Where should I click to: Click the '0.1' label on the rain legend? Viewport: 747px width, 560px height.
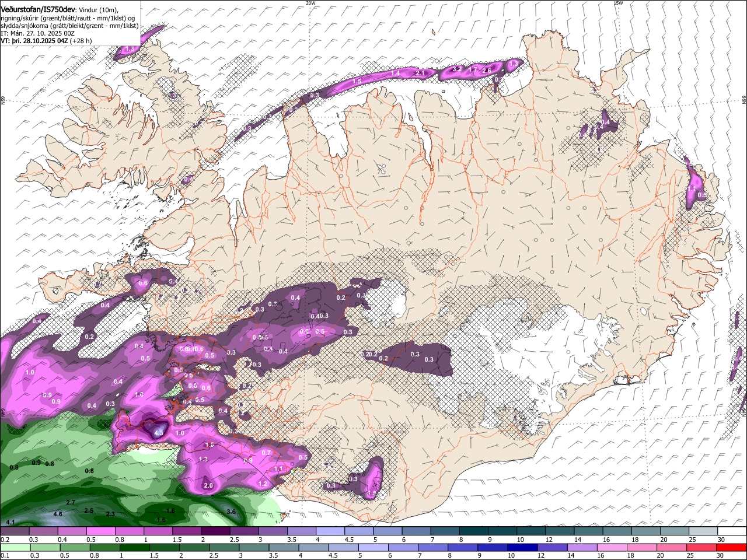pyautogui.click(x=5, y=556)
